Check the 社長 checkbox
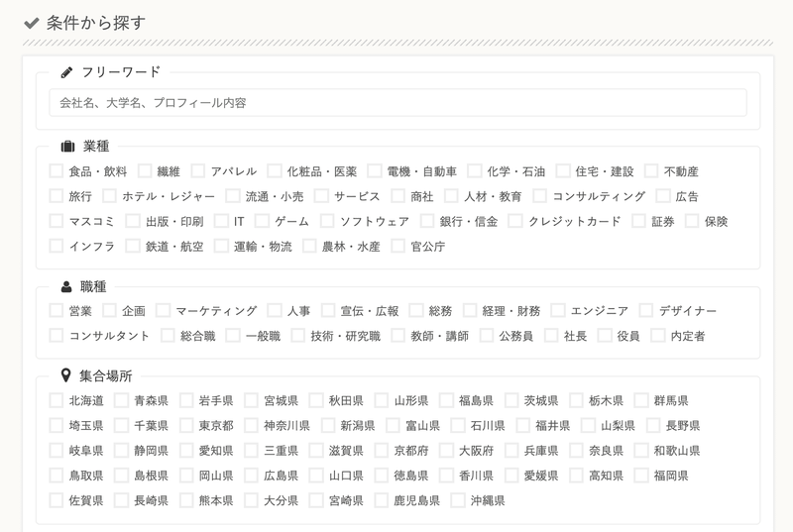The width and height of the screenshot is (793, 532). (551, 336)
